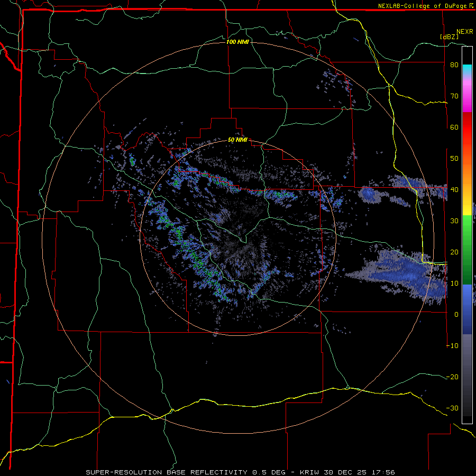Click the -10 dBZ scale value

(x=452, y=346)
